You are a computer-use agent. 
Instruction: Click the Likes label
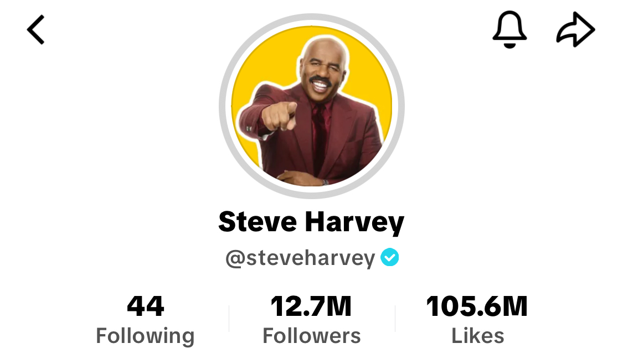click(477, 336)
